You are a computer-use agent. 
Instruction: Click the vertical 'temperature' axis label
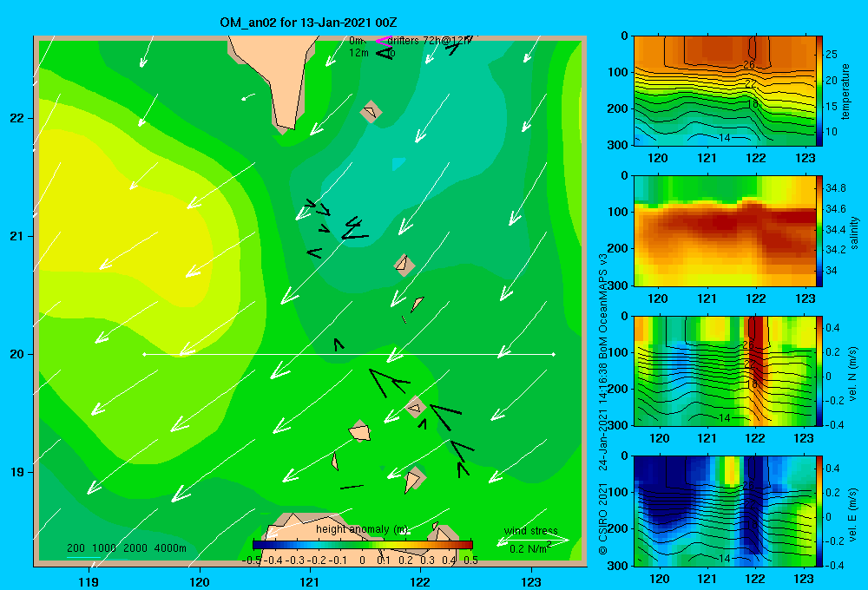tap(845, 91)
